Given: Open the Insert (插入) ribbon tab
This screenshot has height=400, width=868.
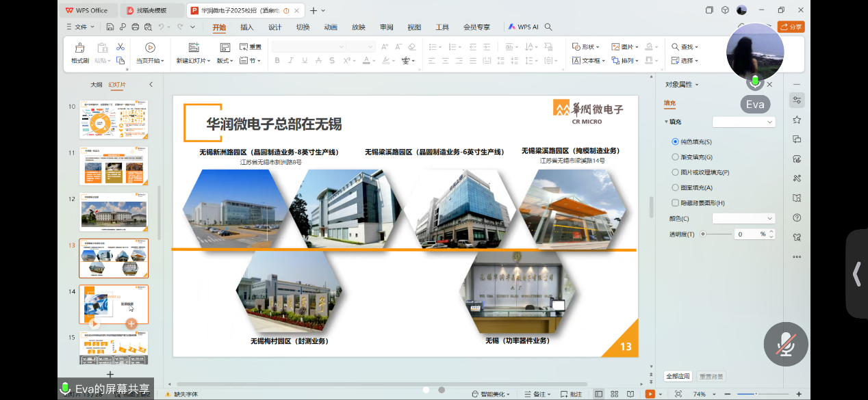Looking at the screenshot, I should 247,27.
